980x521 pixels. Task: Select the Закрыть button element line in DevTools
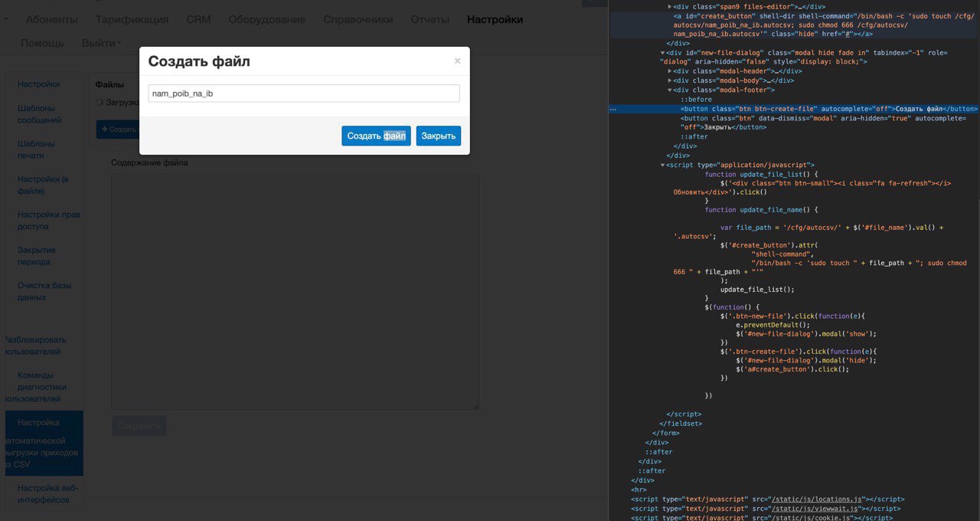click(x=823, y=123)
